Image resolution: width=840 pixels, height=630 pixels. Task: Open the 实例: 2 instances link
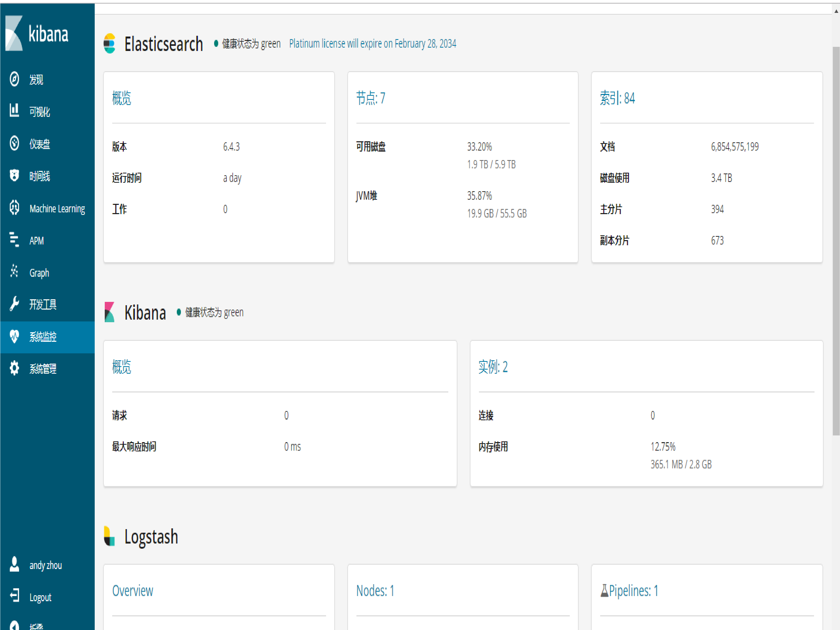(493, 366)
